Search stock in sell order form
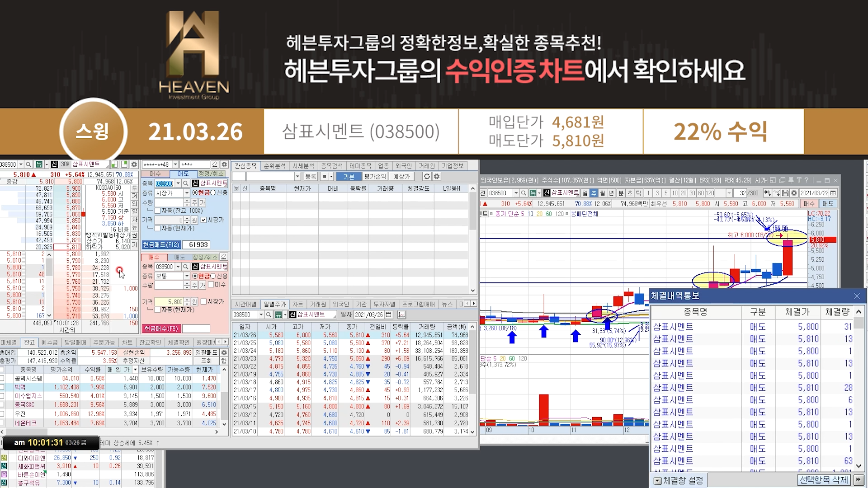This screenshot has width=868, height=488. coord(185,183)
